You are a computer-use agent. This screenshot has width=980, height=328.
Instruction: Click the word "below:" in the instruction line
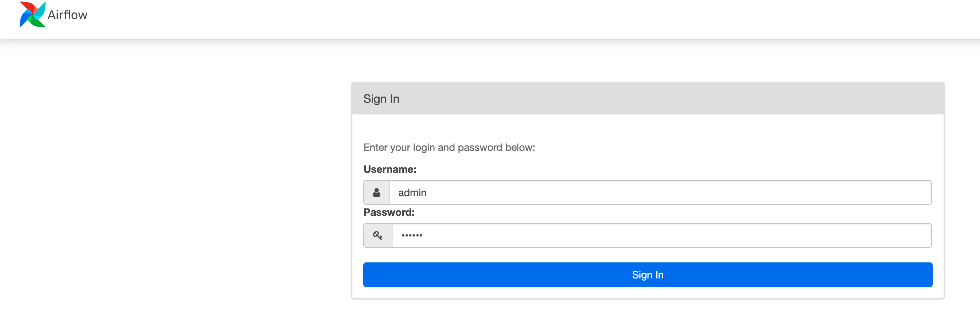coord(520,148)
